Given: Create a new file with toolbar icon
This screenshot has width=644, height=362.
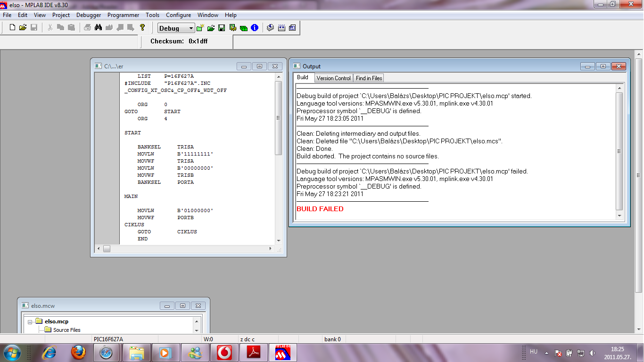Looking at the screenshot, I should point(13,28).
